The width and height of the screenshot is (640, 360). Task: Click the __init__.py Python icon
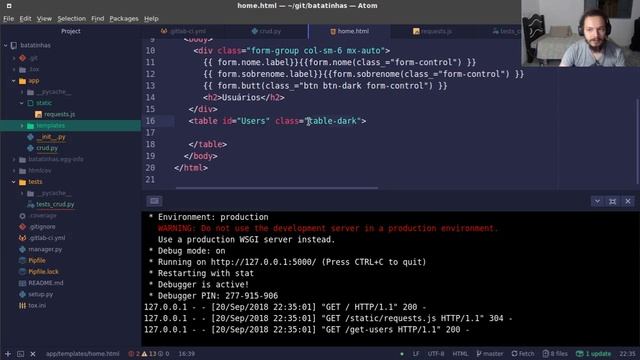pyautogui.click(x=31, y=137)
